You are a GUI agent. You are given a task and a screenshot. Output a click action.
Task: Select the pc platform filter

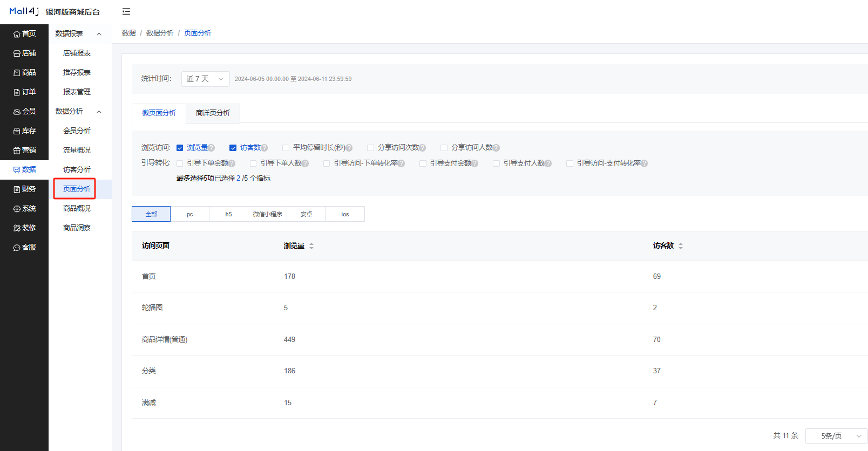coord(190,214)
